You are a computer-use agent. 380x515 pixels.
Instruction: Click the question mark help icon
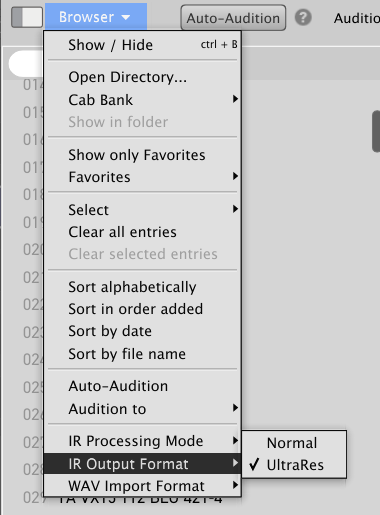tap(303, 17)
